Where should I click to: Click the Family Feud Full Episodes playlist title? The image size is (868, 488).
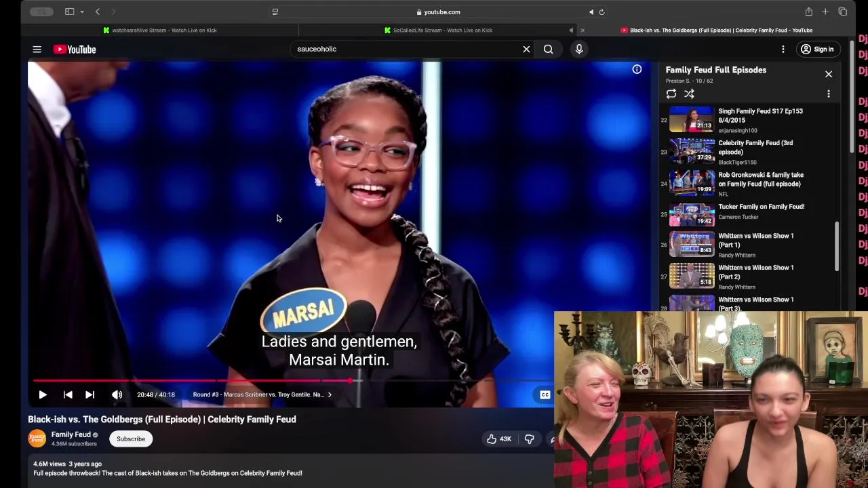click(715, 70)
